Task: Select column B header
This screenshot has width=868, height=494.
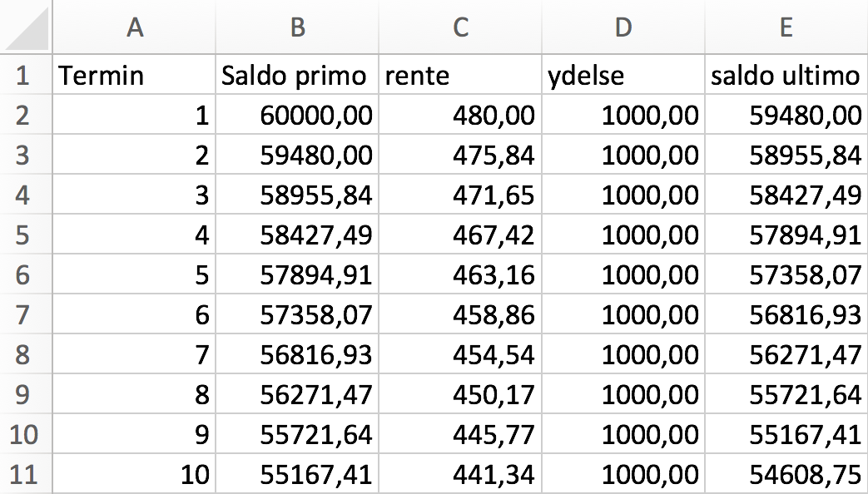Action: click(297, 27)
